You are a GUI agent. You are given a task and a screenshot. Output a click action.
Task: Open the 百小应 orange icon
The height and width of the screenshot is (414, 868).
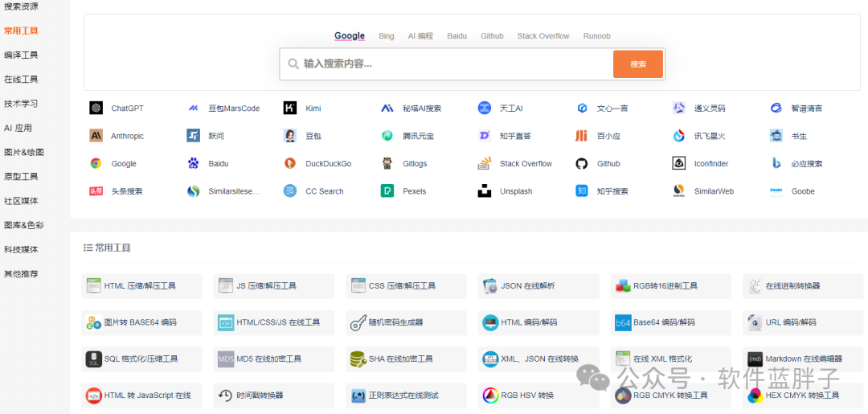pyautogui.click(x=581, y=136)
